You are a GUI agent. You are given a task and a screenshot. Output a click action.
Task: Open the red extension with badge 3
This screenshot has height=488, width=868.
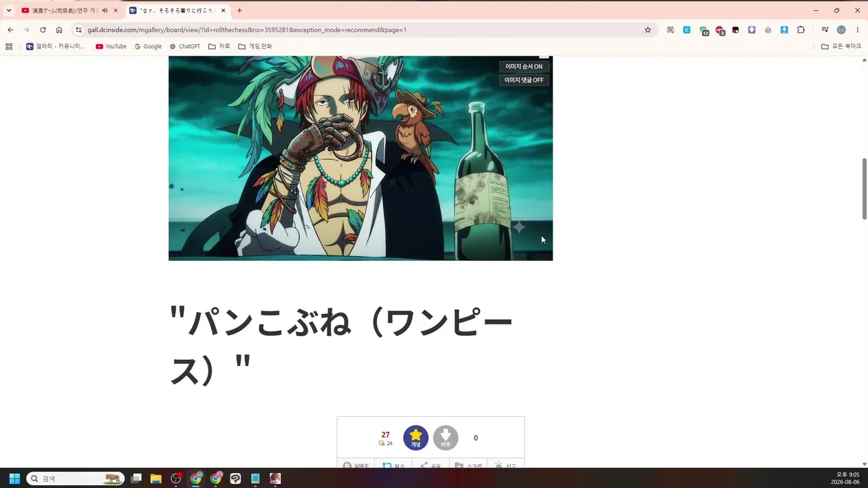click(x=719, y=30)
